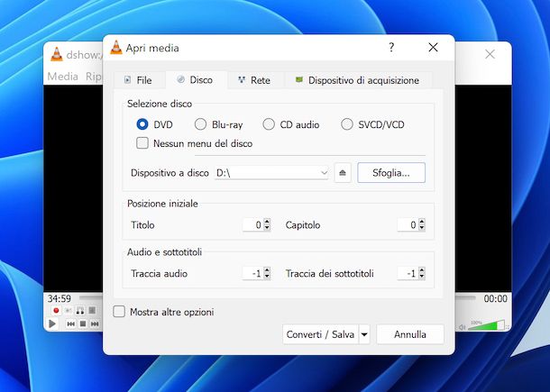
Task: Click the Titolo number field
Action: pyautogui.click(x=253, y=224)
